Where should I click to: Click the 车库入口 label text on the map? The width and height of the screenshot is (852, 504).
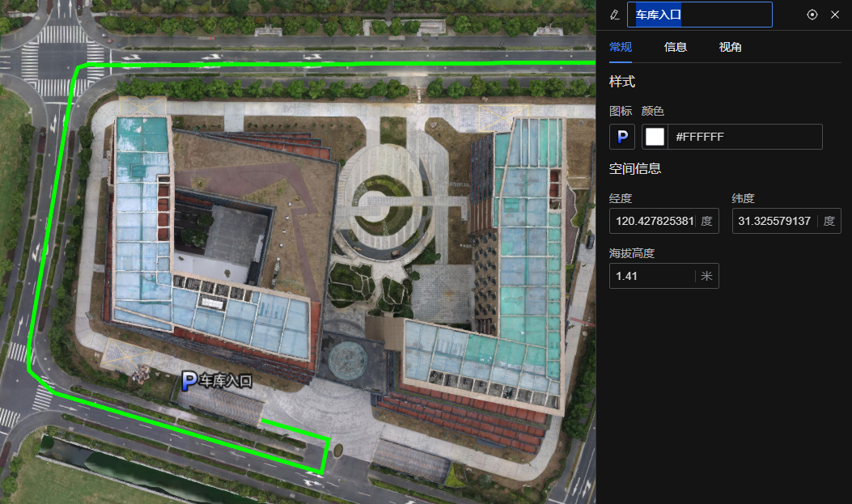point(227,381)
